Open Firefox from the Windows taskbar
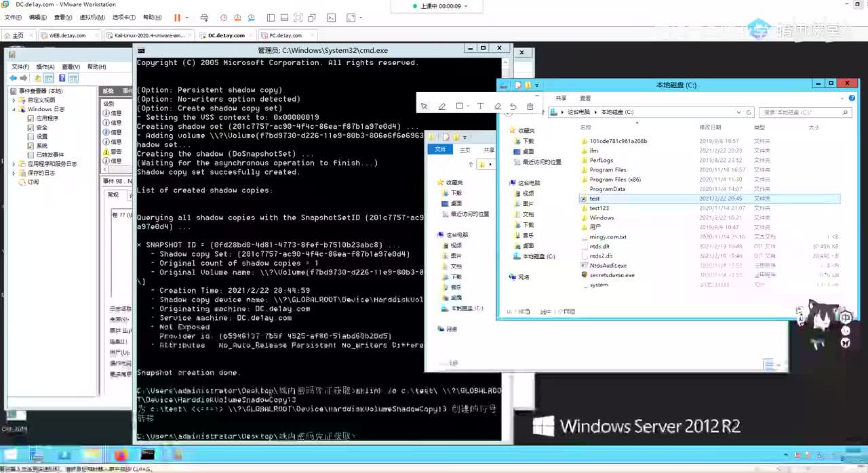 tap(121, 455)
